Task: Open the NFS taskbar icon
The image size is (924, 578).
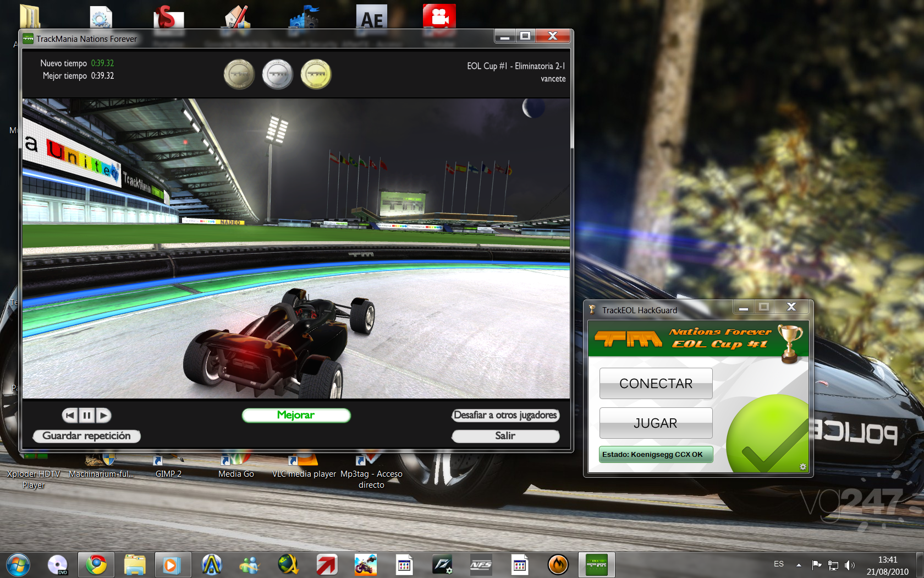Action: (481, 565)
